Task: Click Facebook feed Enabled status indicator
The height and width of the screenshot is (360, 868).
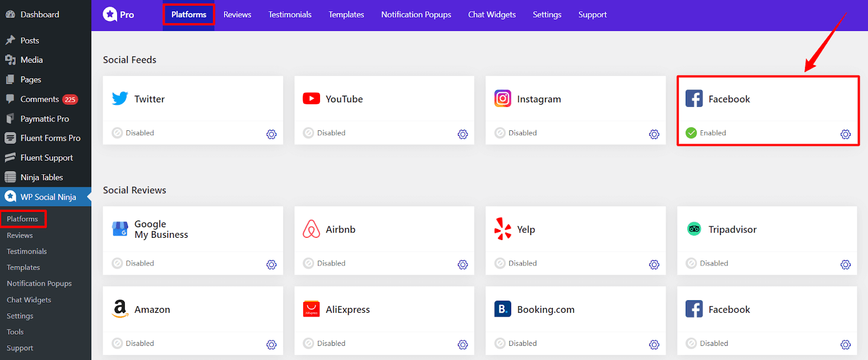Action: (x=706, y=132)
